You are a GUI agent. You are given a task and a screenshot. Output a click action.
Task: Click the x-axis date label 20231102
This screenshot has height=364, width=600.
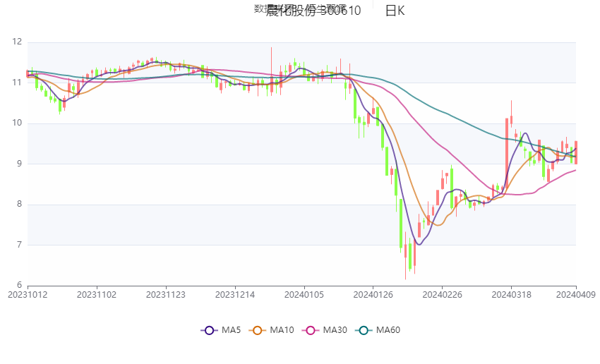97,295
